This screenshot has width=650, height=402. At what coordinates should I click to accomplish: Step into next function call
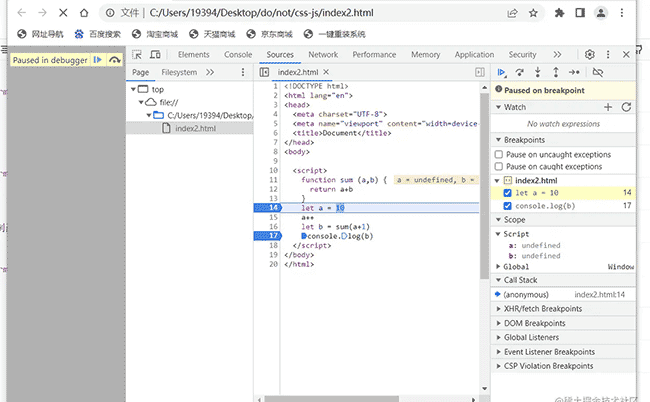coord(538,73)
